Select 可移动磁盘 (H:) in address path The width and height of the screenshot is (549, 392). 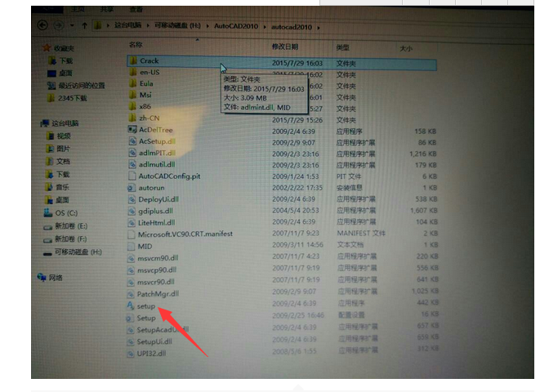tap(177, 25)
